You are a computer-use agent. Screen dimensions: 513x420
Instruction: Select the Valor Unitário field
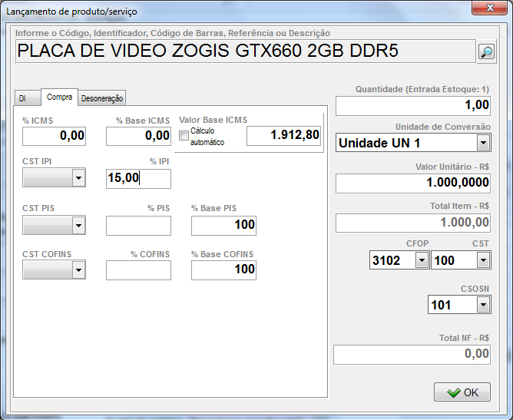(412, 184)
